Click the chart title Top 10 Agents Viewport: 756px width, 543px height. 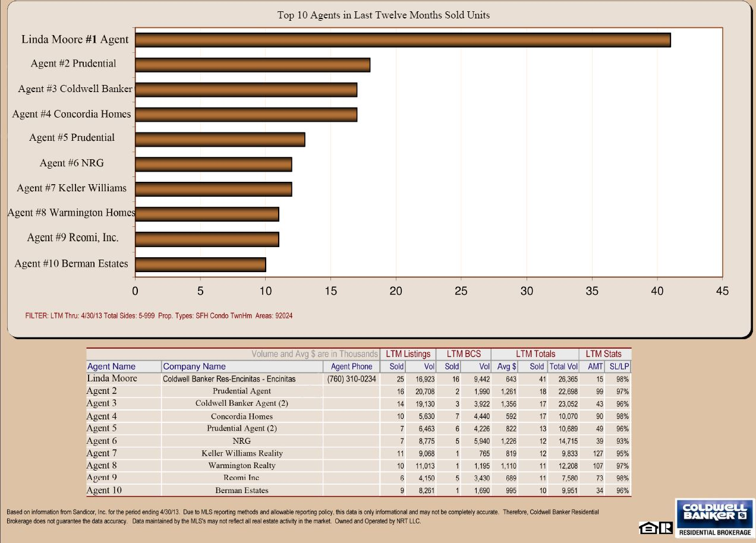click(383, 15)
